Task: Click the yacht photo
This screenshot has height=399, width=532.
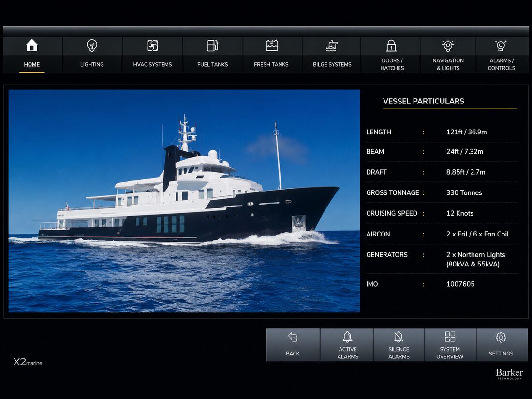Action: 184,201
